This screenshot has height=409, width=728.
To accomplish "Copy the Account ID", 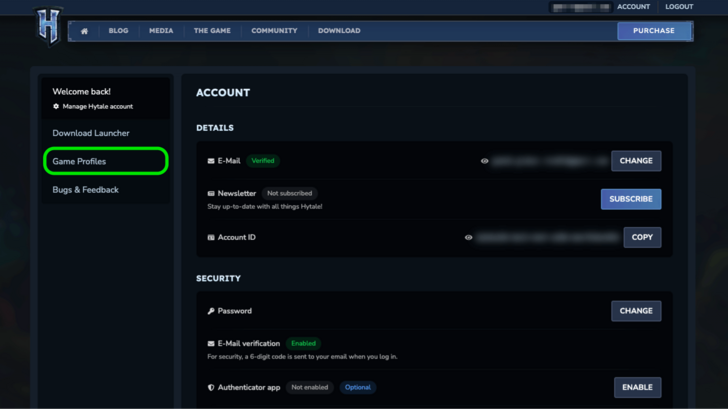I will pyautogui.click(x=642, y=238).
